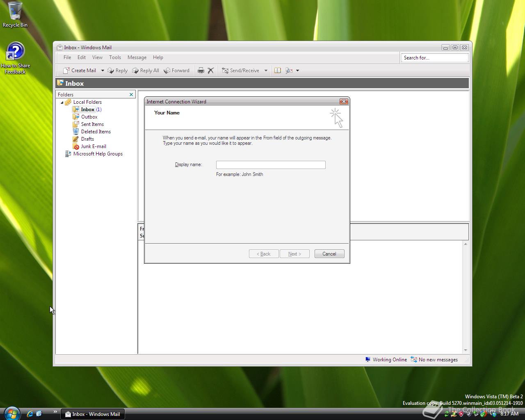Close the Folders pane

pos(131,95)
